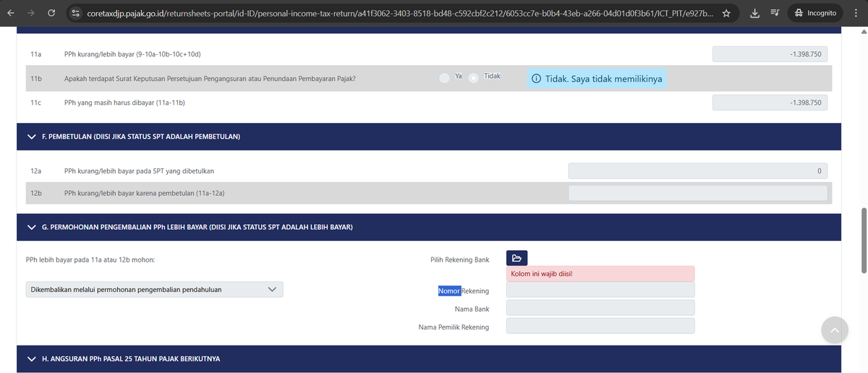Click the 'Nama Pemilik Rekening' label
This screenshot has width=868, height=373.
coord(454,327)
